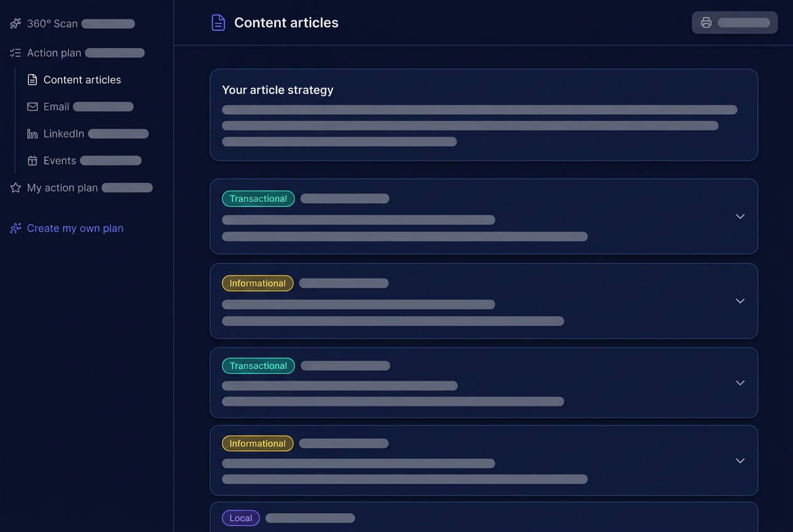Click the page header document icon

[218, 23]
